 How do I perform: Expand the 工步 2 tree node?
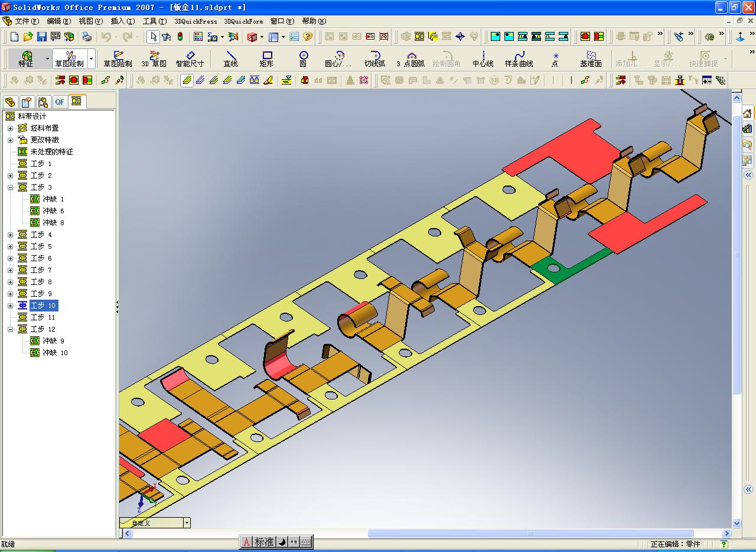[10, 176]
